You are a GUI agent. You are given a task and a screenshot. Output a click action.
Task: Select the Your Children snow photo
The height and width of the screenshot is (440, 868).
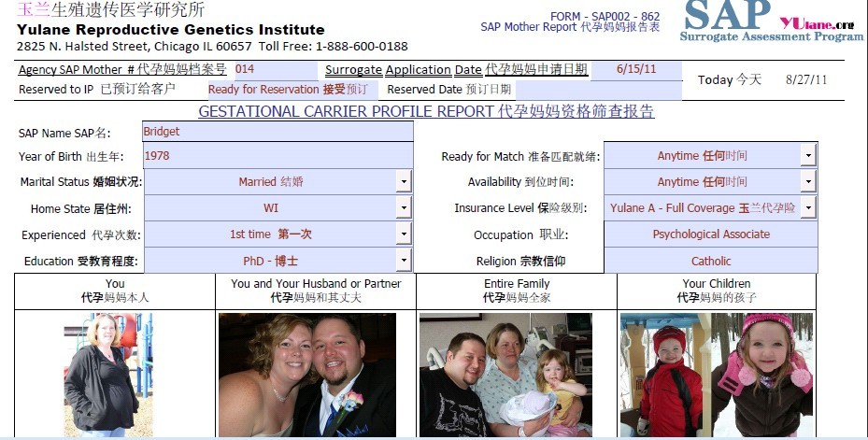tap(717, 376)
